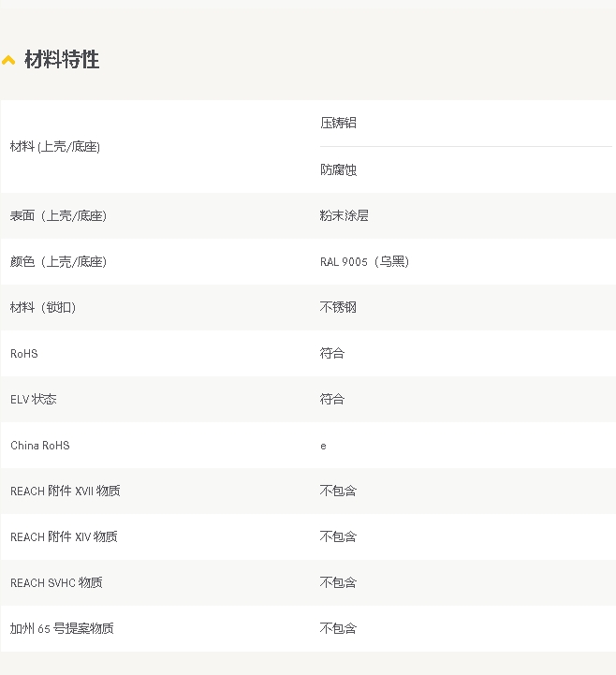Select the 材料 (上壳/底座) label
The width and height of the screenshot is (616, 675).
(55, 147)
